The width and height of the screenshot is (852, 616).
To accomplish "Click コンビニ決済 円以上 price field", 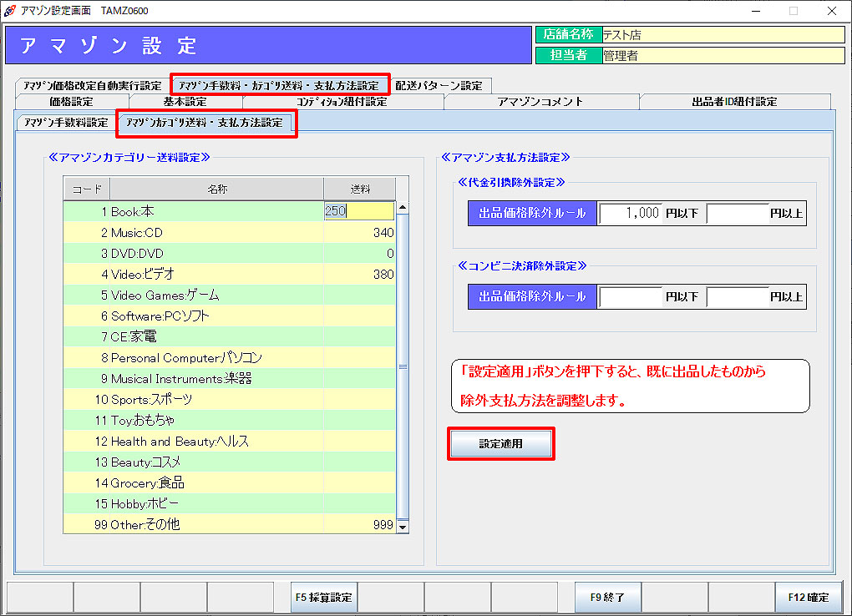I will 737,296.
